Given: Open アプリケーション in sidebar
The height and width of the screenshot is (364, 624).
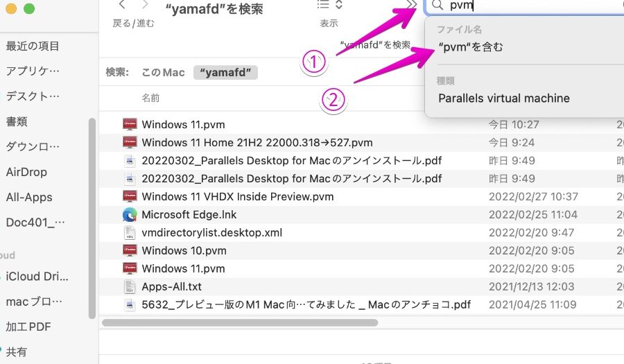Looking at the screenshot, I should (33, 71).
